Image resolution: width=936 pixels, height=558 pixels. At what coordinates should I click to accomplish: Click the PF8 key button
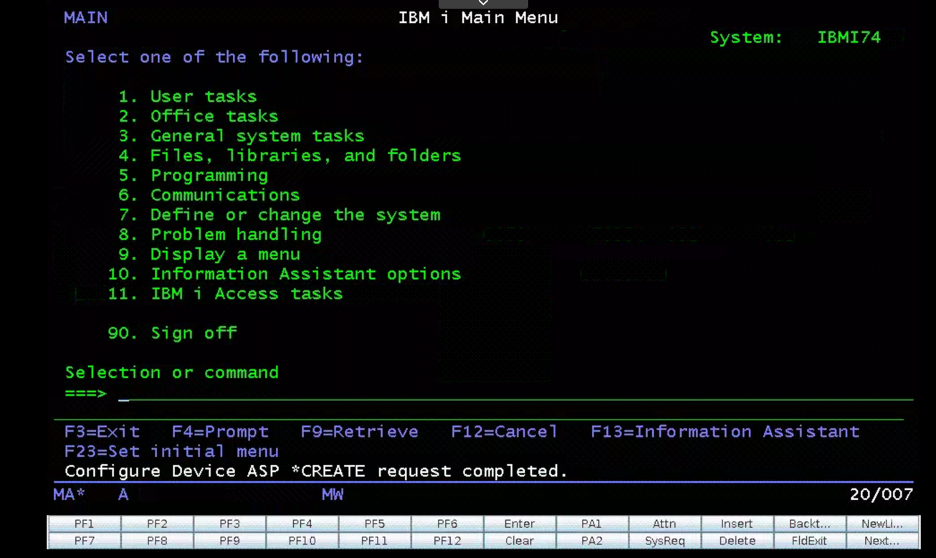(157, 541)
